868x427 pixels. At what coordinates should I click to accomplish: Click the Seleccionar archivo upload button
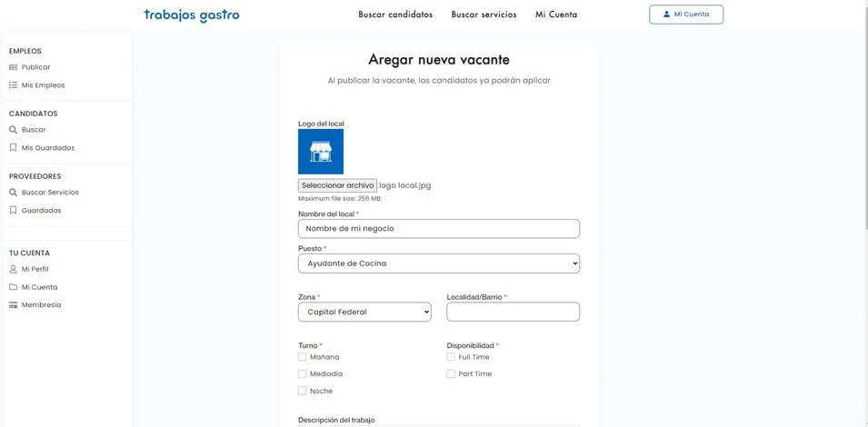[338, 185]
